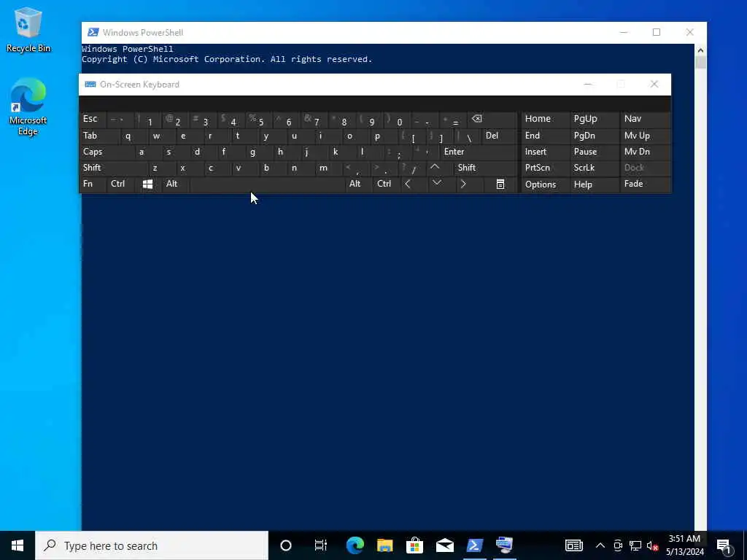Click the muted volume tray icon
The height and width of the screenshot is (560, 747).
tap(652, 545)
